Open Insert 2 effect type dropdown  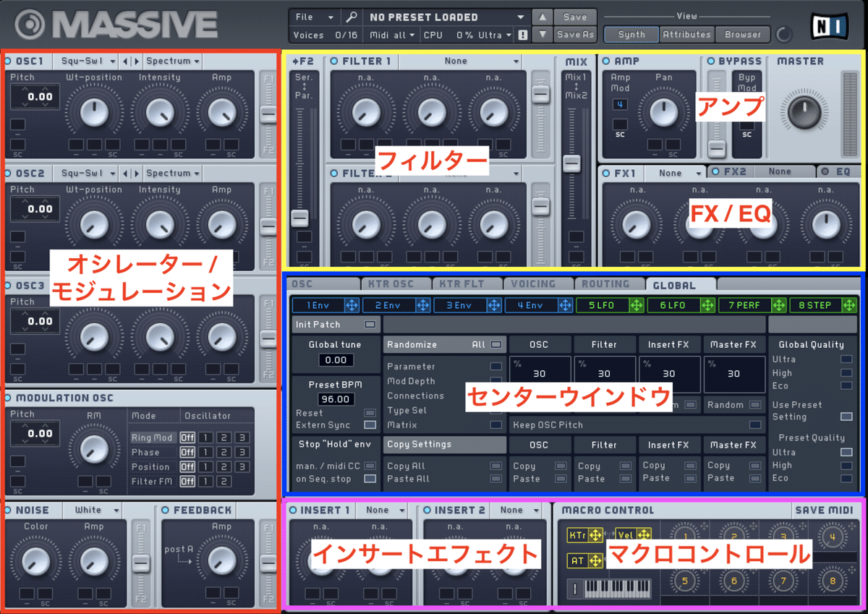click(516, 511)
